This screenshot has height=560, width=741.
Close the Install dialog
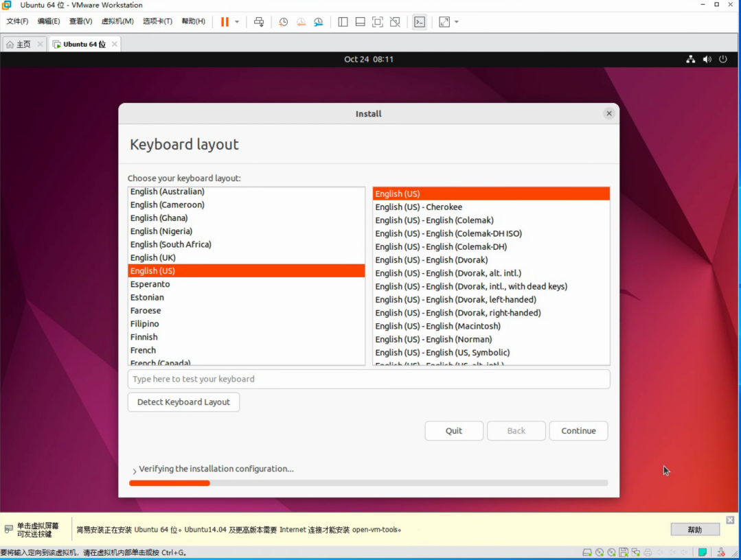click(608, 113)
